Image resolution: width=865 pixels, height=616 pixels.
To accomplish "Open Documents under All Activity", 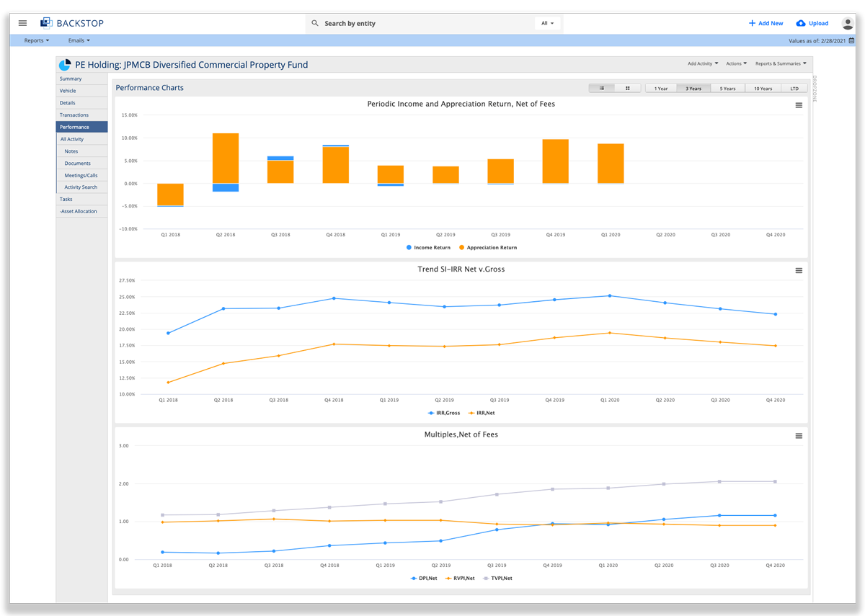I will [x=81, y=164].
